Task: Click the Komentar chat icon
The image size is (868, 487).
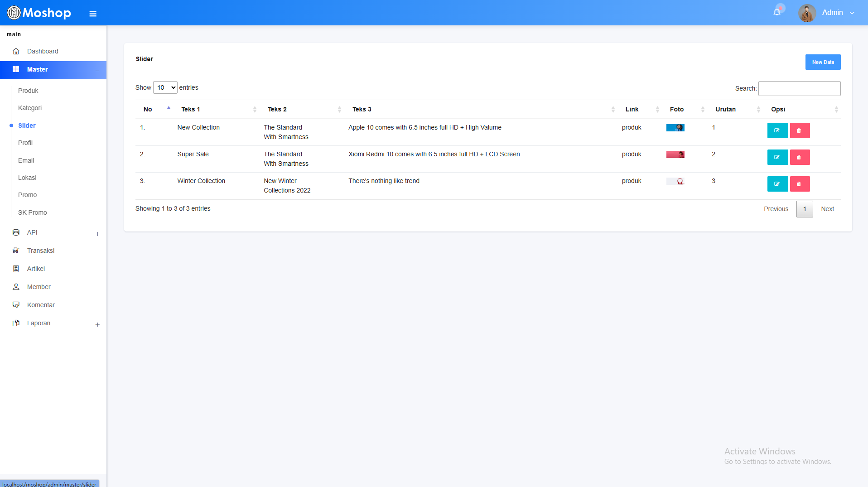Action: click(16, 305)
